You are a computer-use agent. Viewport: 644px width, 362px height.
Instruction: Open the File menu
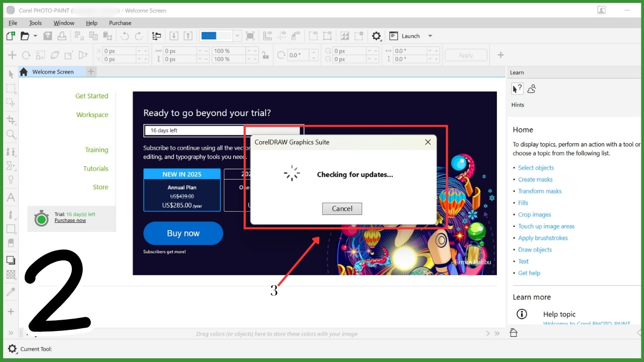(x=13, y=23)
